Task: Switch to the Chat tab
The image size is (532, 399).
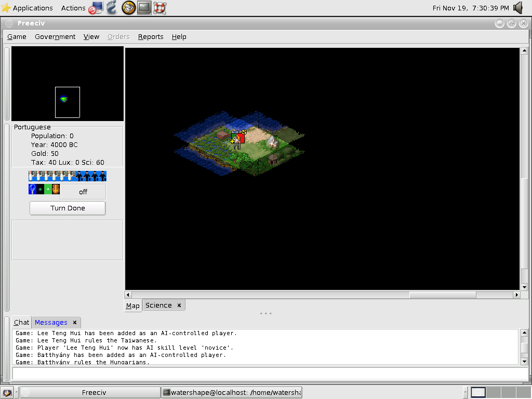Action: (21, 322)
